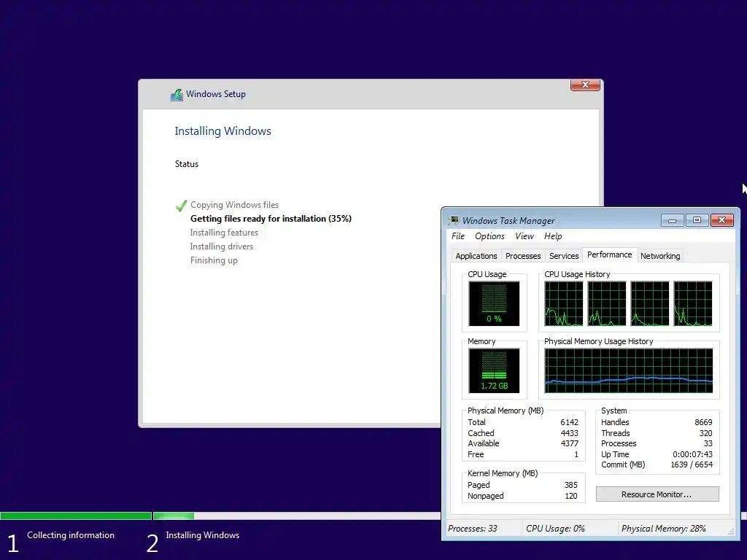Click the 'Processes: 33' status bar entry
This screenshot has height=560, width=747.
(x=473, y=529)
